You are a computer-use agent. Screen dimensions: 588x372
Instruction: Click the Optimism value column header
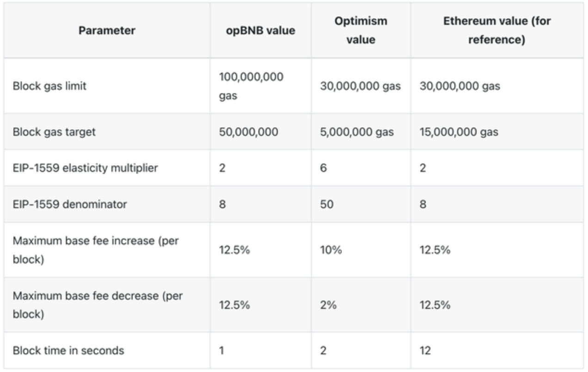361,30
